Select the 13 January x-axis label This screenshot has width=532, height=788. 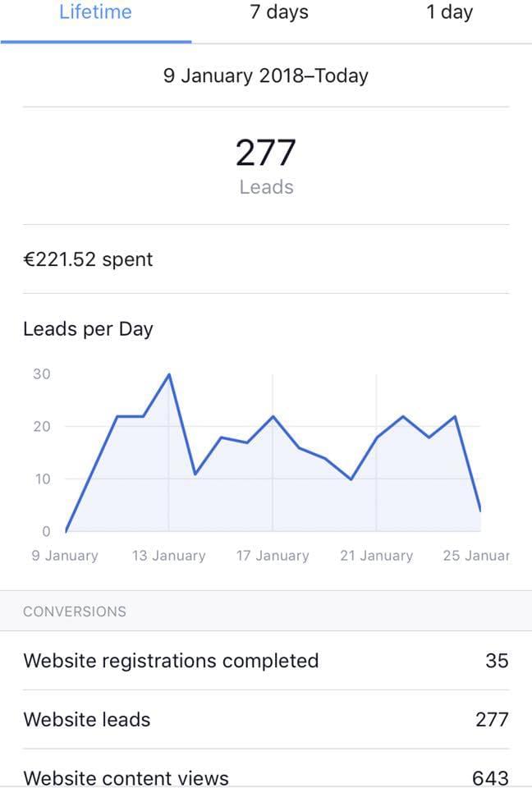[x=168, y=556]
